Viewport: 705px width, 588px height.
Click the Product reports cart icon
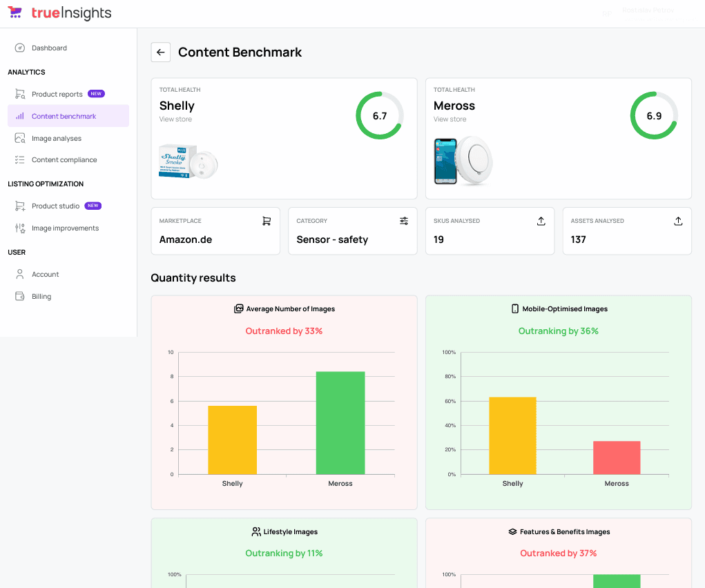(20, 94)
